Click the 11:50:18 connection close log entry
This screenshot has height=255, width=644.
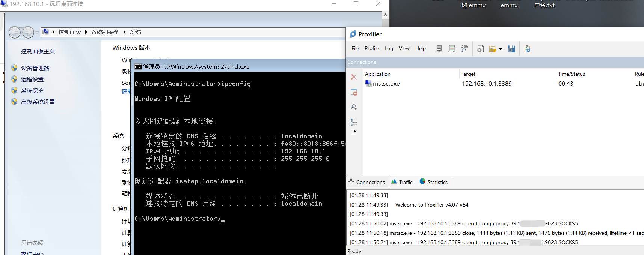(x=496, y=233)
